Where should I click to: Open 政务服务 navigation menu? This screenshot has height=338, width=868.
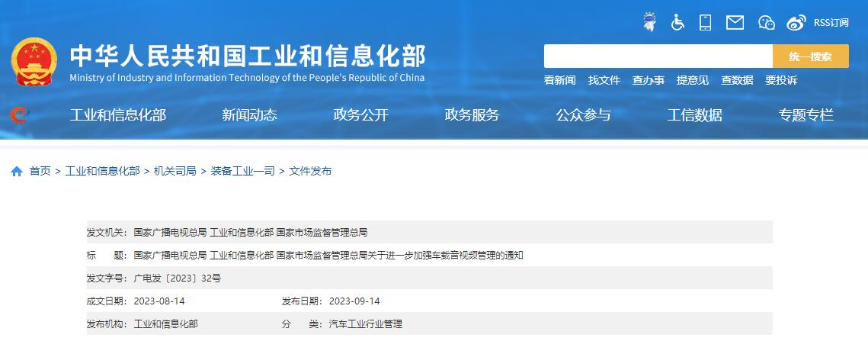[472, 115]
